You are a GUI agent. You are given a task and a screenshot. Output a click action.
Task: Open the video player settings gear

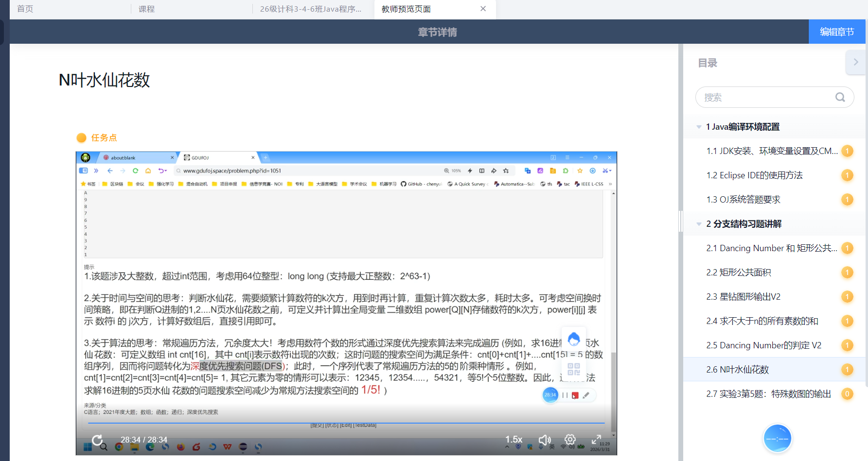click(570, 439)
